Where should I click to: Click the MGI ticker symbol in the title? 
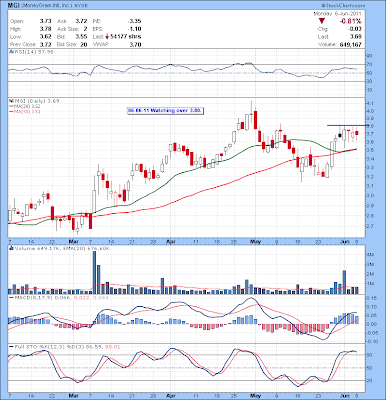(x=13, y=6)
